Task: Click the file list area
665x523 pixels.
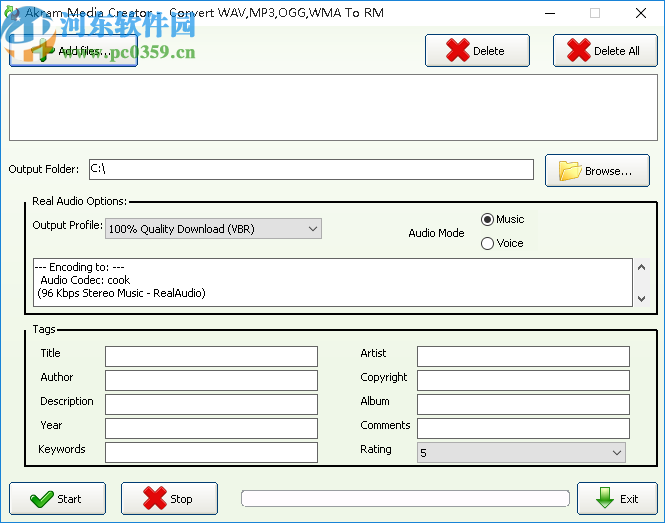Action: click(x=333, y=107)
